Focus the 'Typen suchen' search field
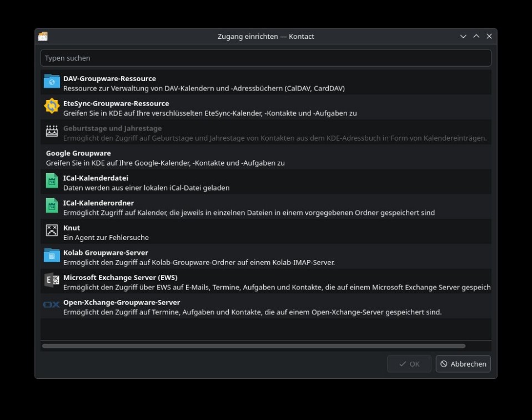 (x=265, y=58)
